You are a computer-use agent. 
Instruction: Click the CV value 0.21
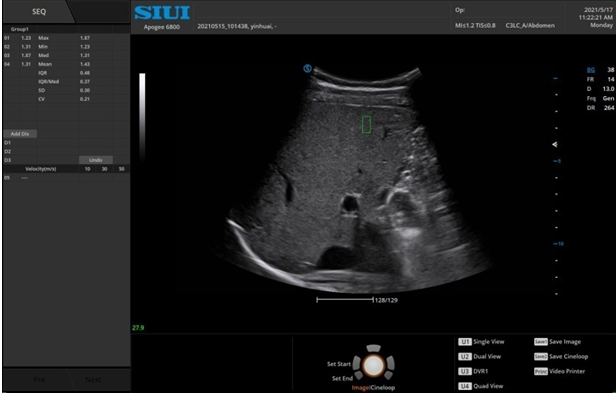85,99
